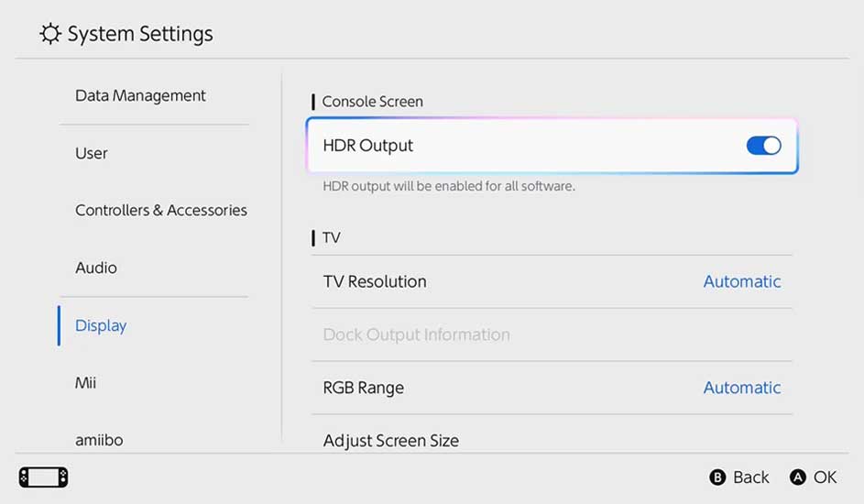Go to Controllers & Accessories settings

pyautogui.click(x=161, y=210)
